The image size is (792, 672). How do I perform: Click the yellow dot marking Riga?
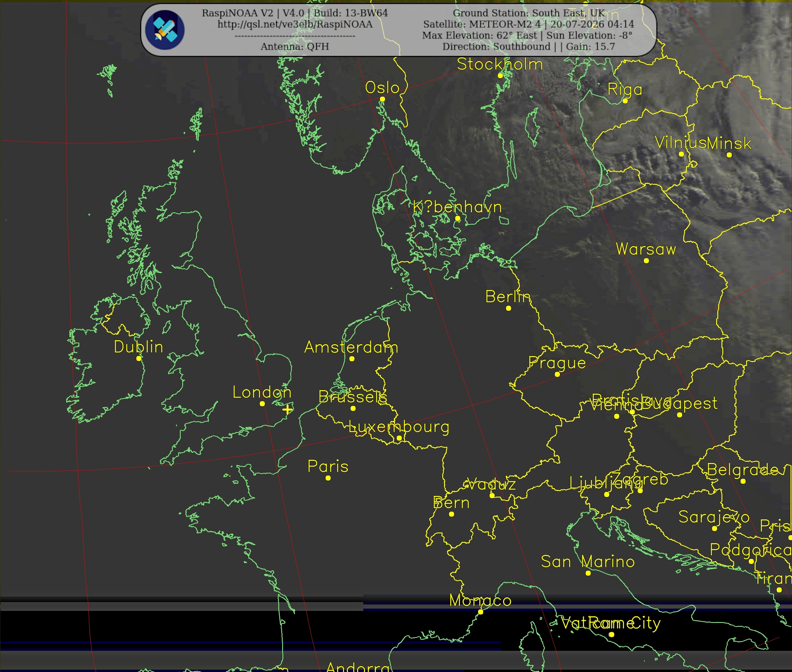(x=625, y=101)
